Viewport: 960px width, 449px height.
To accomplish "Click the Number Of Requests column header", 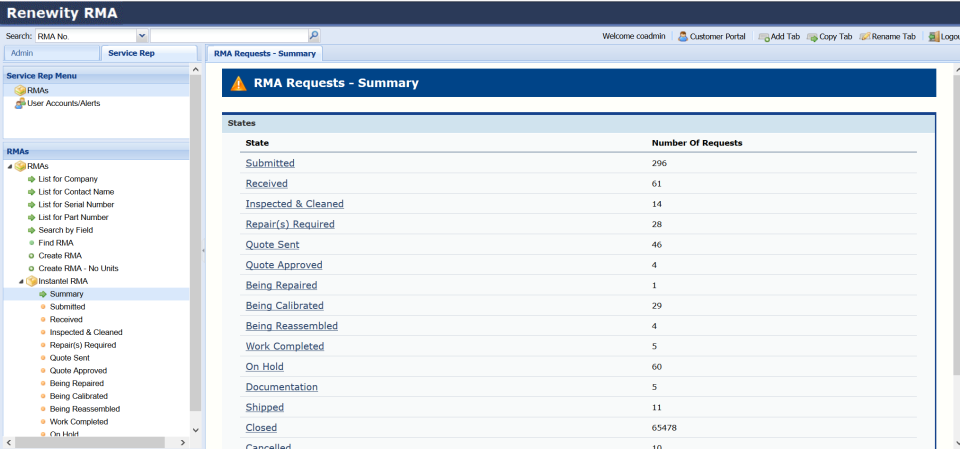I will tap(697, 143).
